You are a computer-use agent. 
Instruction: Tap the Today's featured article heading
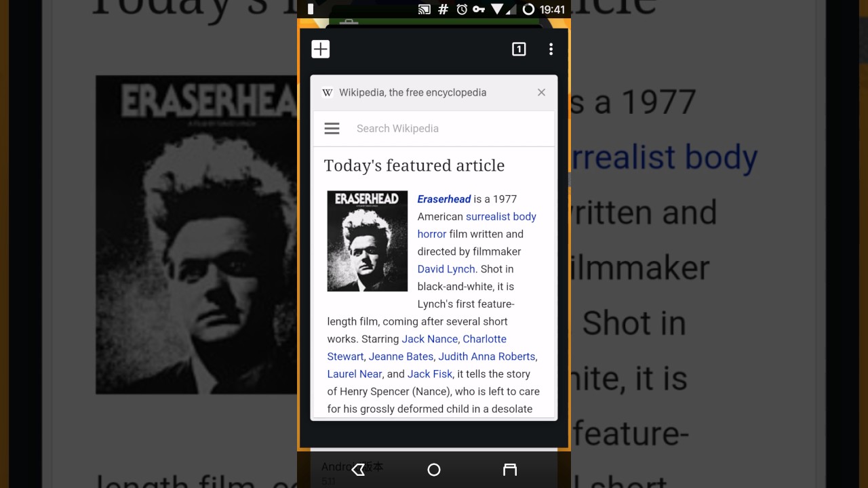point(414,165)
